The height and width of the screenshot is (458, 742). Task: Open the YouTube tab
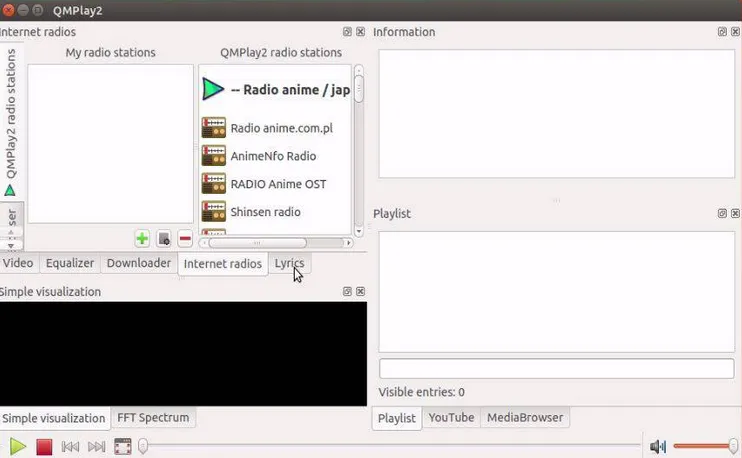coord(451,418)
